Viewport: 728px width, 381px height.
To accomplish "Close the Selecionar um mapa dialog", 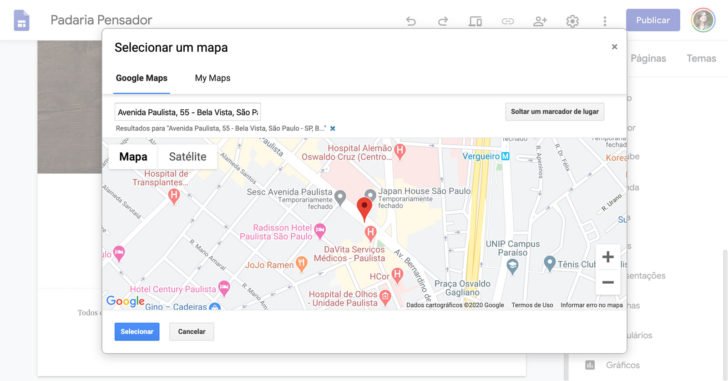I will [x=614, y=46].
